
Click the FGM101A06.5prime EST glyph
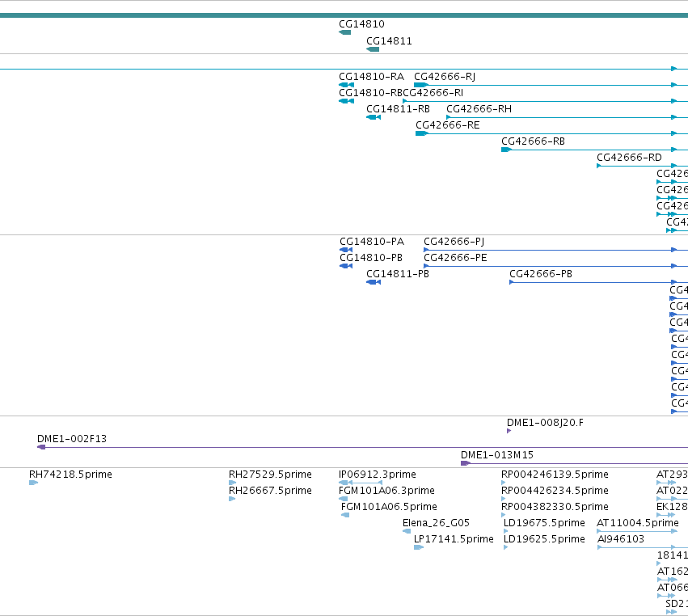(x=345, y=515)
